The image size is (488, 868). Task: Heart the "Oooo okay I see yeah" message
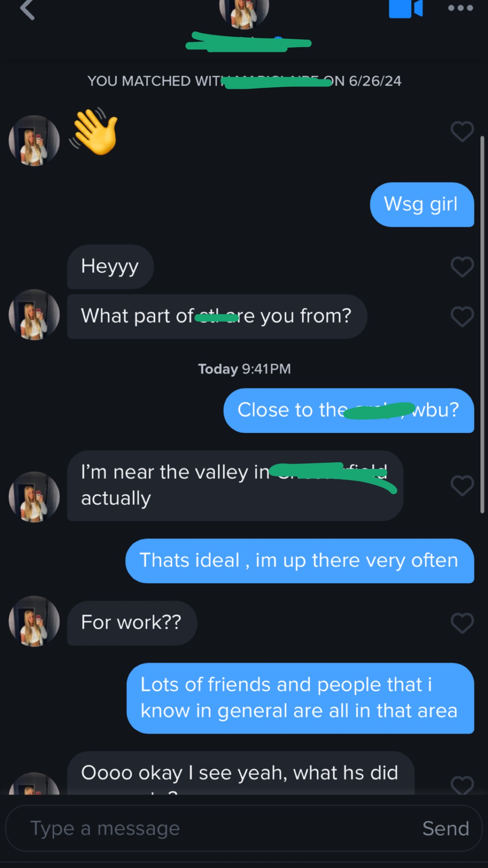click(462, 784)
